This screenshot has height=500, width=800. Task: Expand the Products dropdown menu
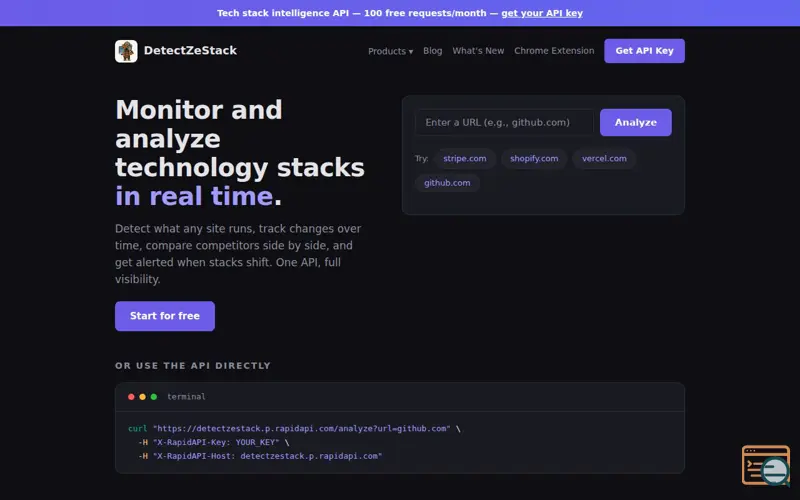(390, 51)
